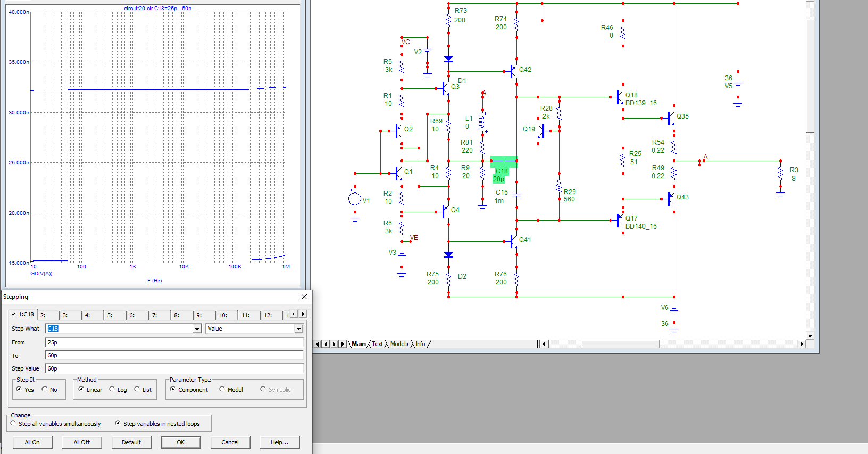Select the Q3 transistor symbol
Viewport: 868px width, 454px height.
445,88
